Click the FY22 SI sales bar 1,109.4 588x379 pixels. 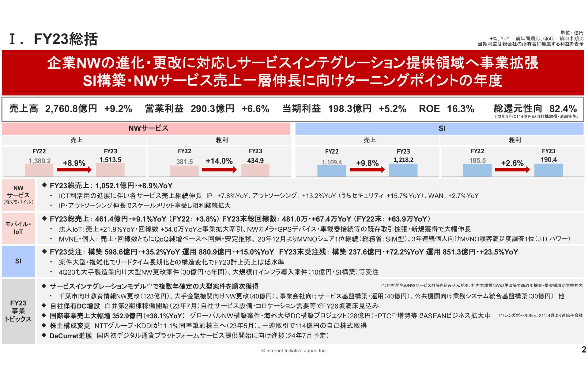pos(331,171)
